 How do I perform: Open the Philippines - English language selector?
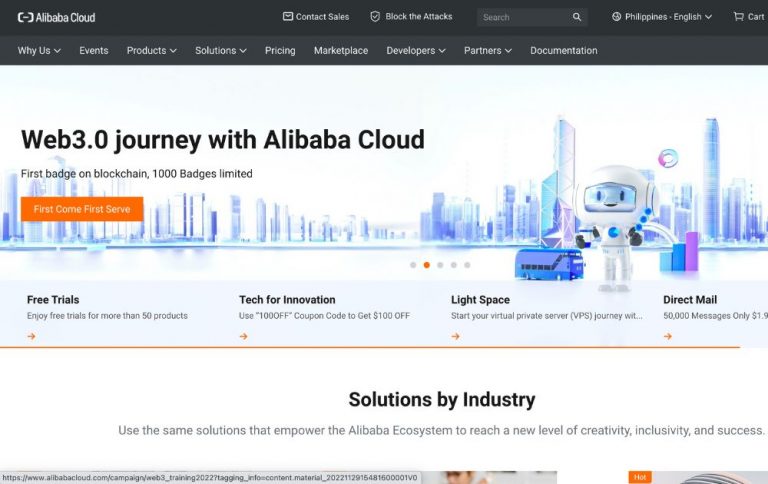pos(662,17)
